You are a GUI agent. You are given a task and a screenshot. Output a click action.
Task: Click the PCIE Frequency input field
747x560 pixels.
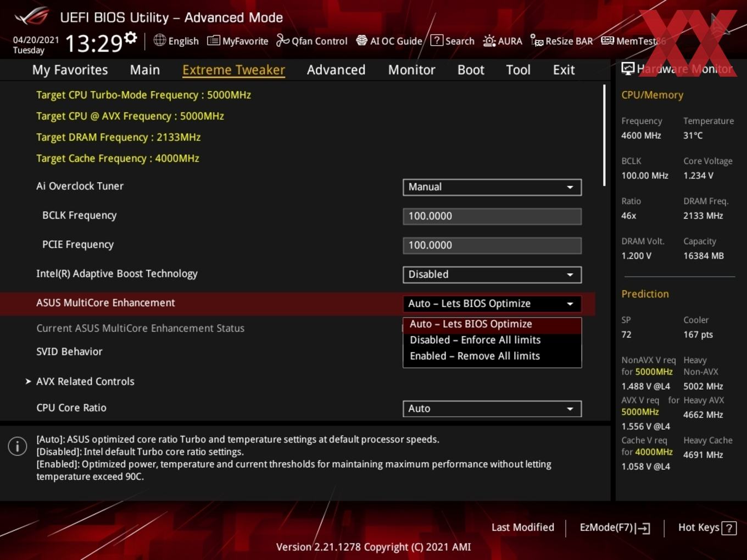pos(492,245)
